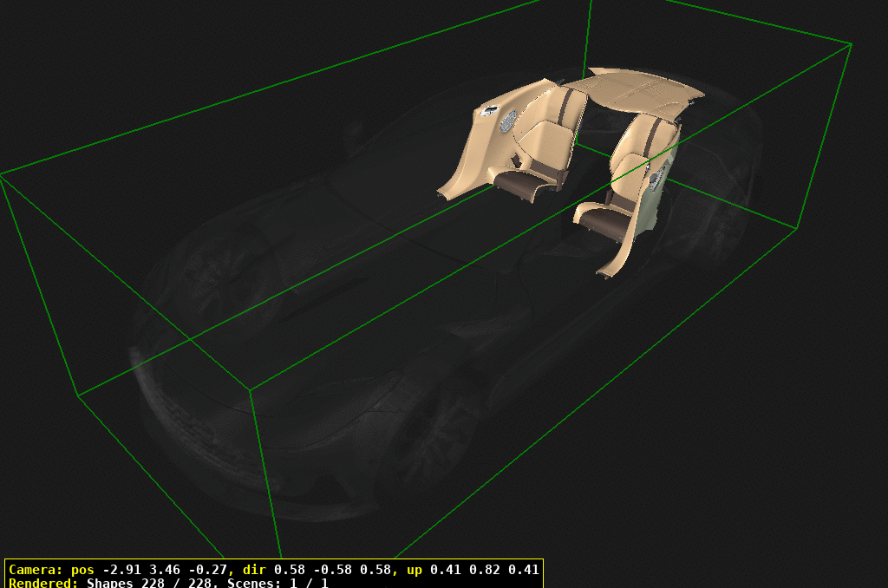Click the oval speaker grille on left door panel
Screen dimensions: 888x588
[508, 121]
